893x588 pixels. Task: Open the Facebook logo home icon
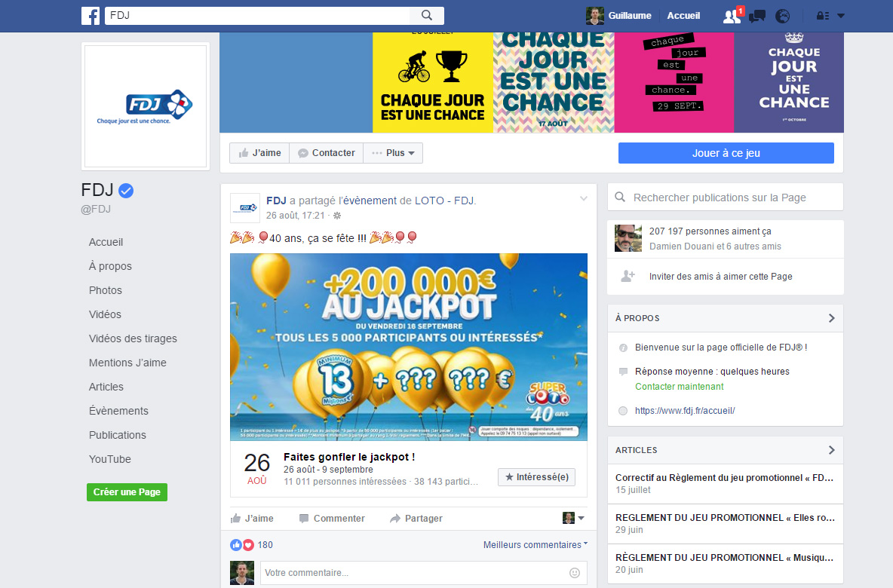coord(91,15)
